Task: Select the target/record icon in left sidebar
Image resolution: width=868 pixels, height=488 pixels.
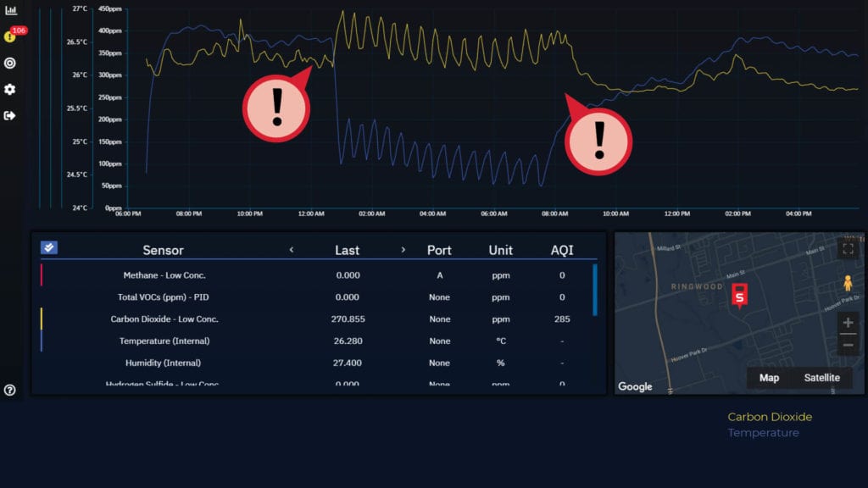Action: pyautogui.click(x=10, y=63)
